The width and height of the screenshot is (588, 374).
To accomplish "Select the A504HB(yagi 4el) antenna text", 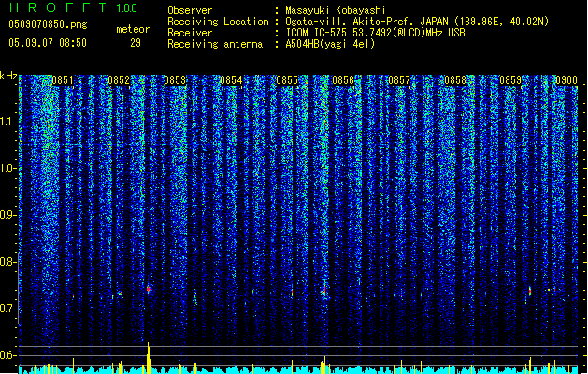I will 330,44.
